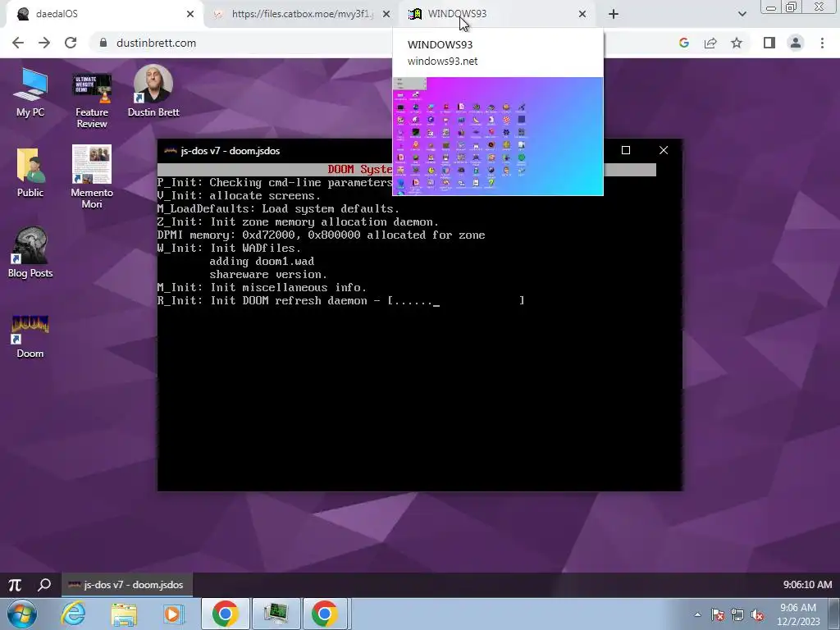Open Windows Explorer folder taskbar icon
This screenshot has width=840, height=630.
[x=124, y=614]
